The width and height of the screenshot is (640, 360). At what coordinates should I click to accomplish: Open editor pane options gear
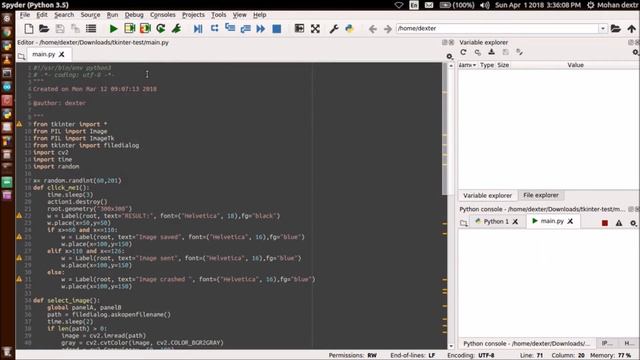tap(449, 56)
